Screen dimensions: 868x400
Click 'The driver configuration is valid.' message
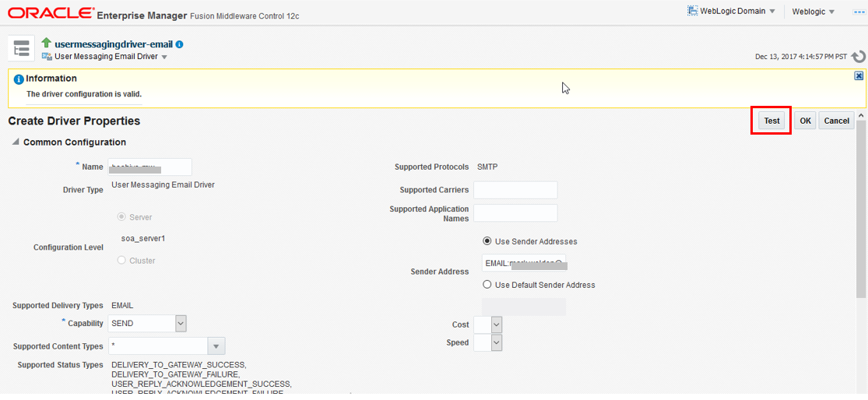click(84, 94)
